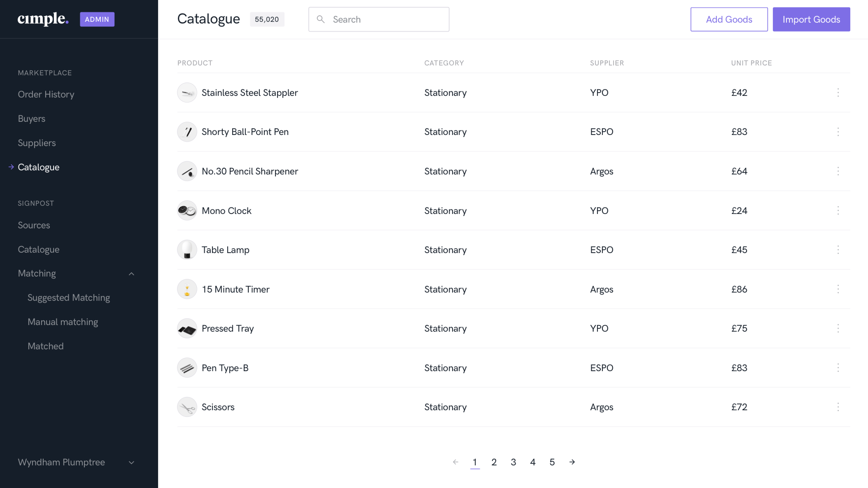This screenshot has width=868, height=488.
Task: Click the Stainless Steel Stapler product thumbnail
Action: point(187,93)
